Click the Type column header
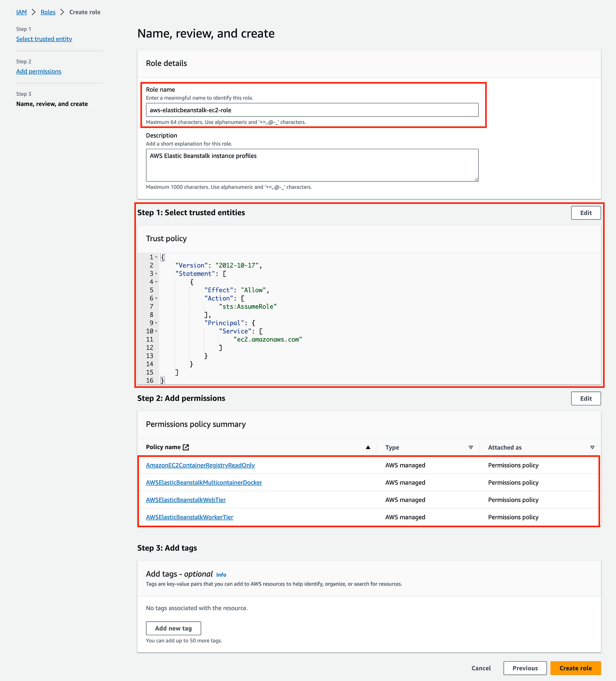This screenshot has height=681, width=616. click(x=392, y=448)
